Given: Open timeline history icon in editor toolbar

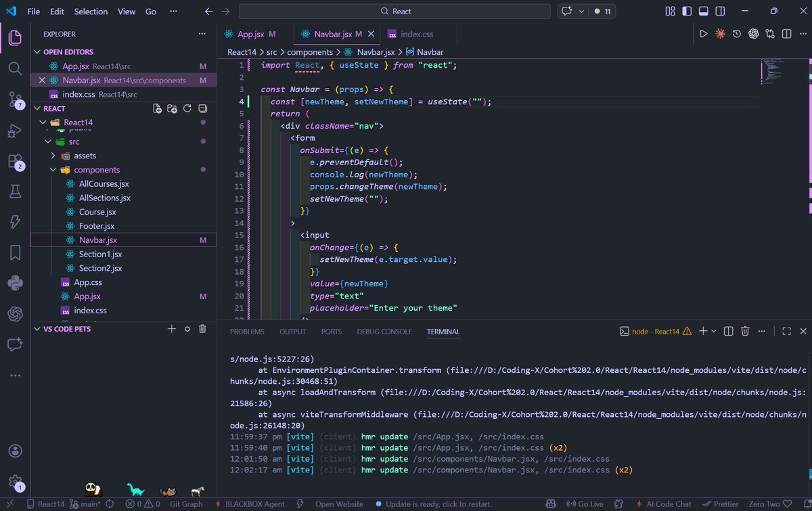Looking at the screenshot, I should click(737, 34).
